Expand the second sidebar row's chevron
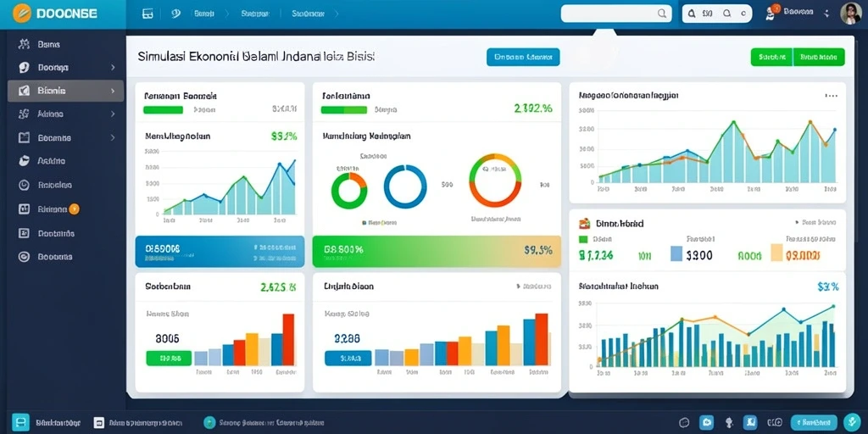Viewport: 868px width, 434px height. pyautogui.click(x=113, y=68)
